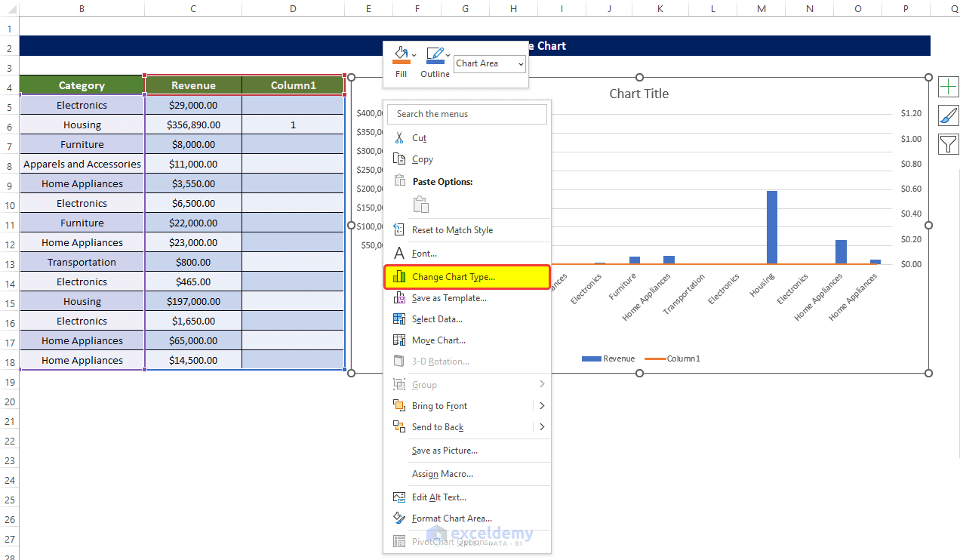Open Chart Filters funnel button
This screenshot has height=560, width=960.
click(949, 143)
